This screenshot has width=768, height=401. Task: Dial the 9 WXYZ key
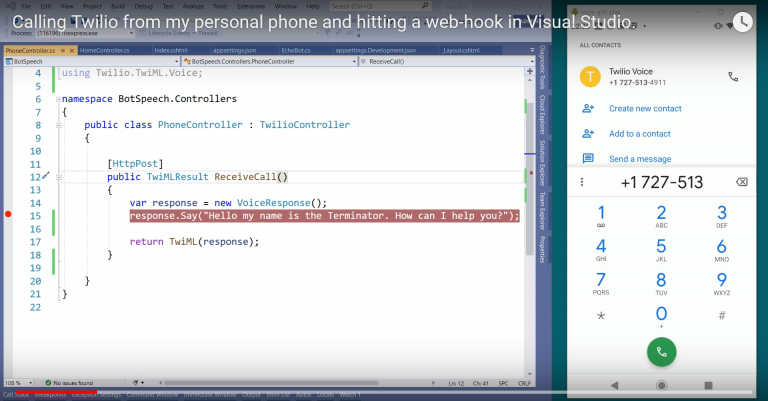pos(721,283)
